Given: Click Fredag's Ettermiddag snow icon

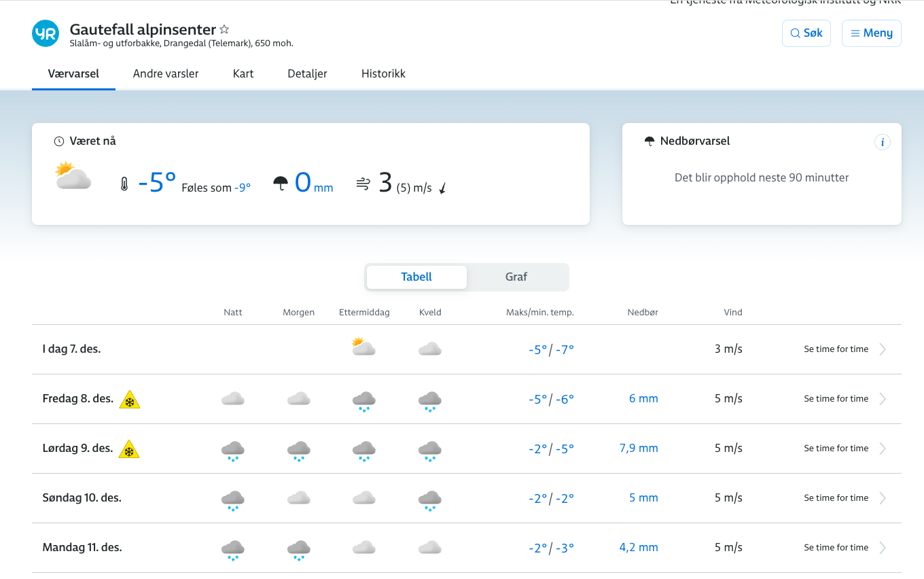Looking at the screenshot, I should pyautogui.click(x=364, y=401).
